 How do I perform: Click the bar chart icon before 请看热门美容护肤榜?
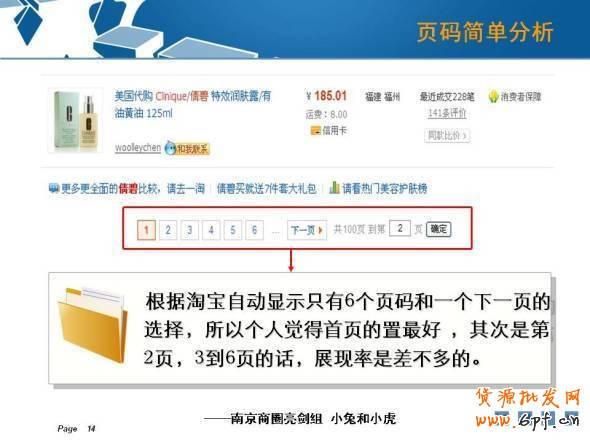pyautogui.click(x=334, y=187)
